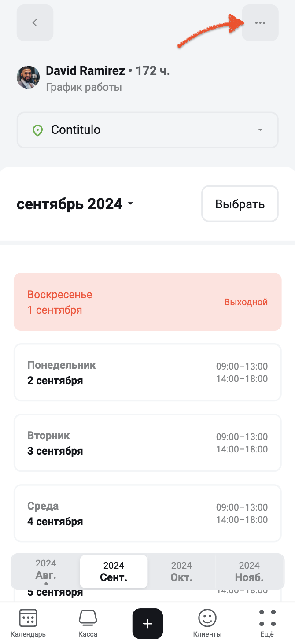
Task: Open the Среда 4 сентября schedule card
Action: 147,513
